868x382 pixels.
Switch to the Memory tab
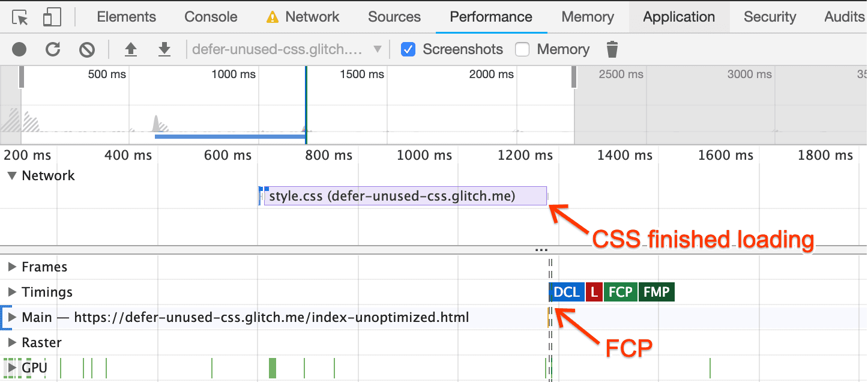(586, 16)
